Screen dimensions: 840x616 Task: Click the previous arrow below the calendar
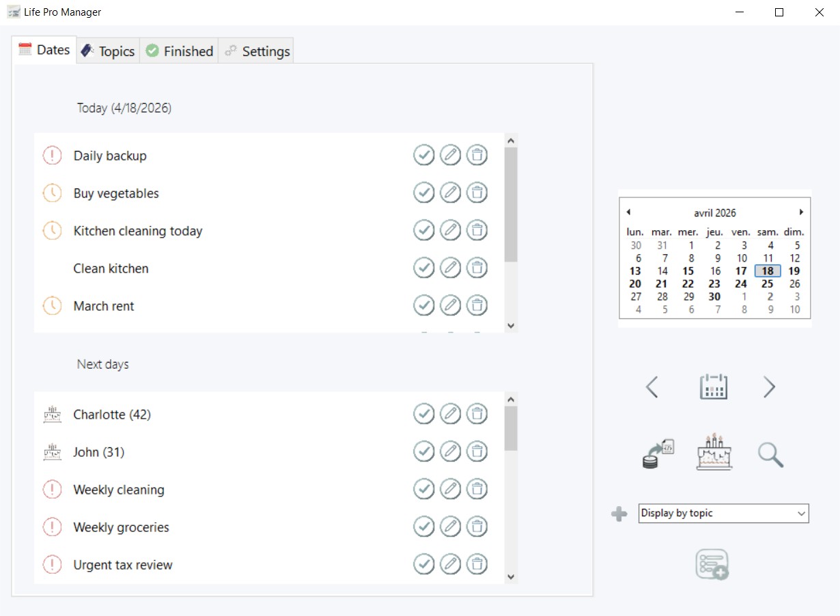point(653,387)
